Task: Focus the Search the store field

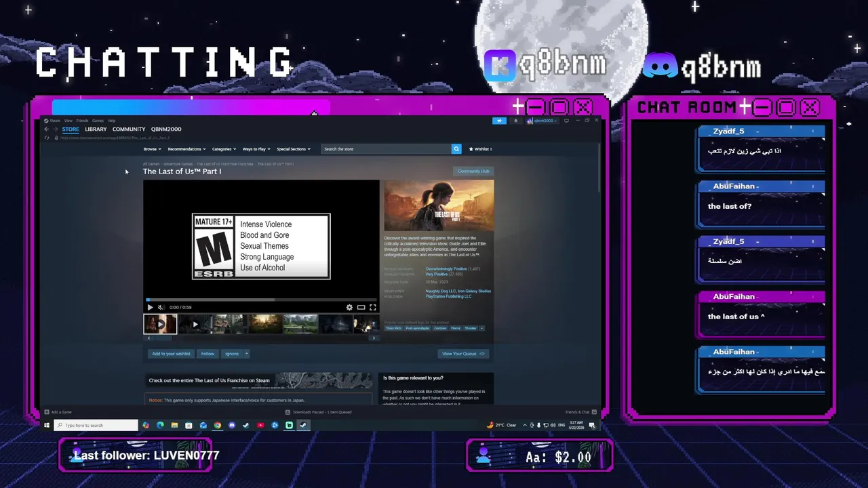Action: [387, 148]
